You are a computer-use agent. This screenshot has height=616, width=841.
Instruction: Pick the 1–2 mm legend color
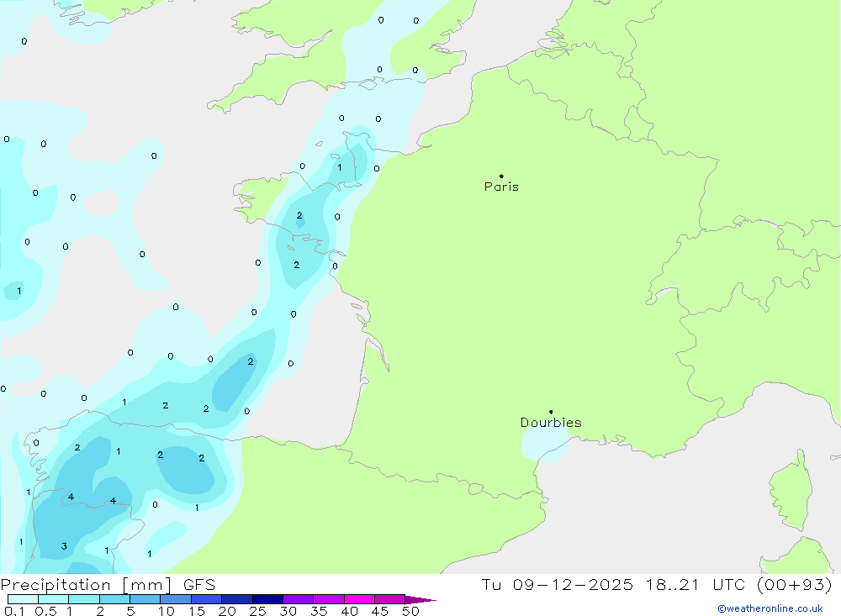coord(84,599)
